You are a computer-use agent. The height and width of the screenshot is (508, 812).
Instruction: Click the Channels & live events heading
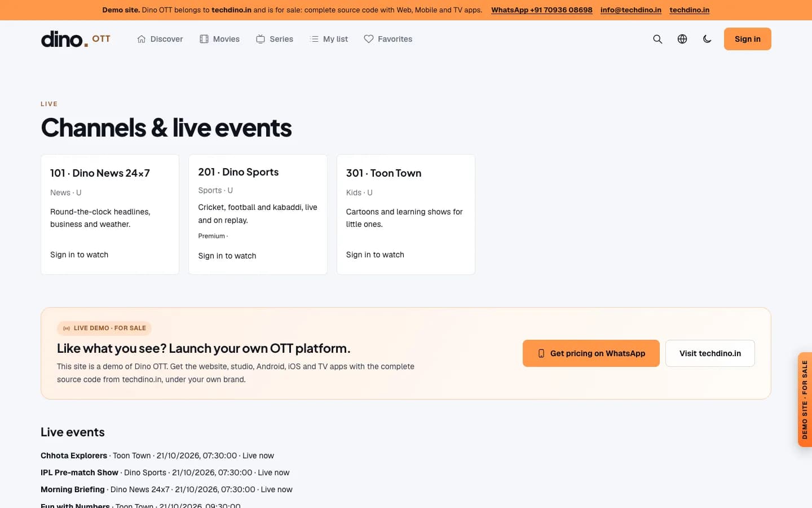(x=166, y=128)
